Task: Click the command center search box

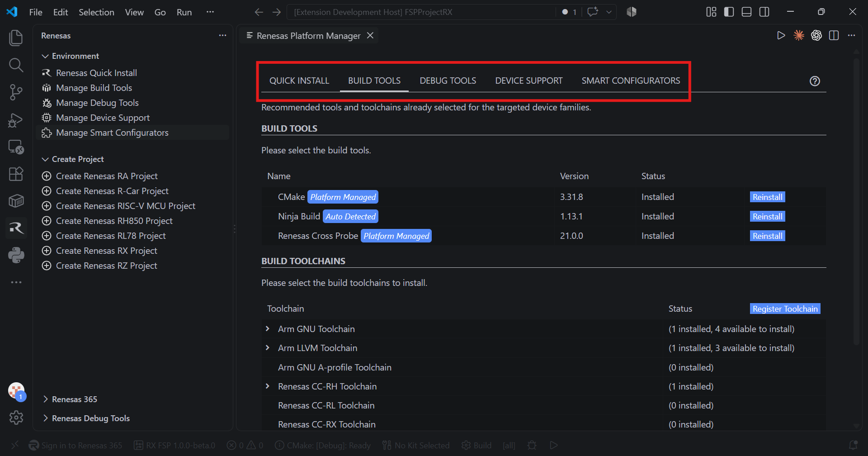Action: [x=421, y=12]
